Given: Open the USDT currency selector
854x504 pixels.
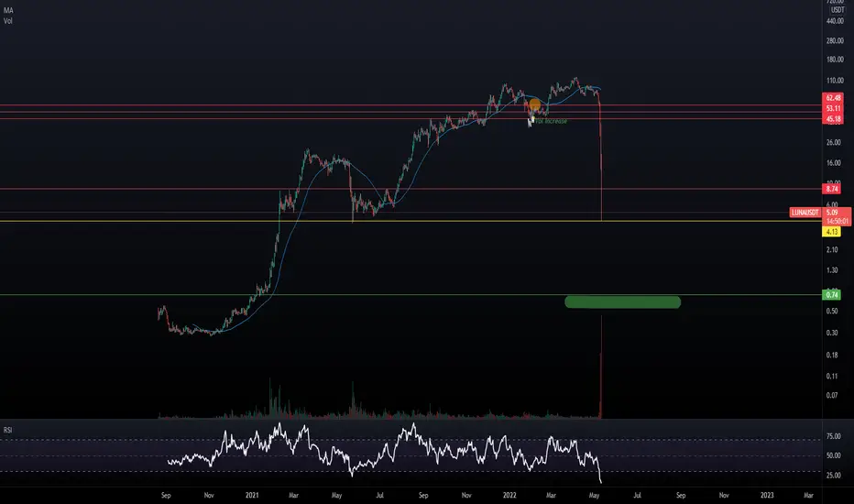Looking at the screenshot, I should (838, 10).
